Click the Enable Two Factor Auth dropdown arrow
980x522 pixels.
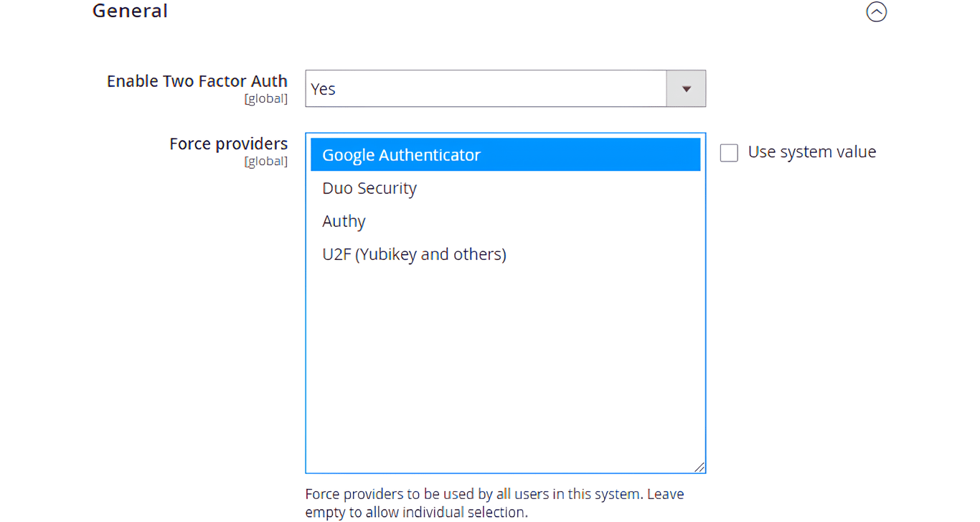pos(686,89)
